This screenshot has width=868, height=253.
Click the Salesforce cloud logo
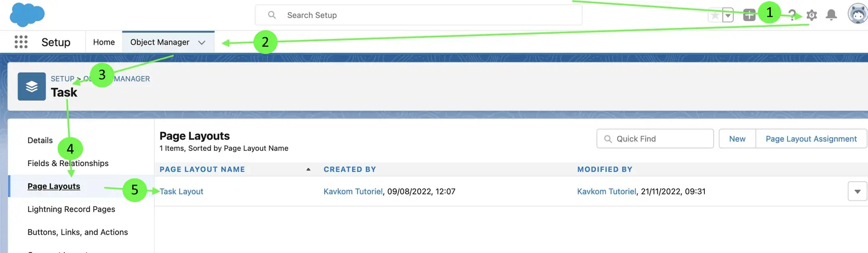pyautogui.click(x=27, y=14)
